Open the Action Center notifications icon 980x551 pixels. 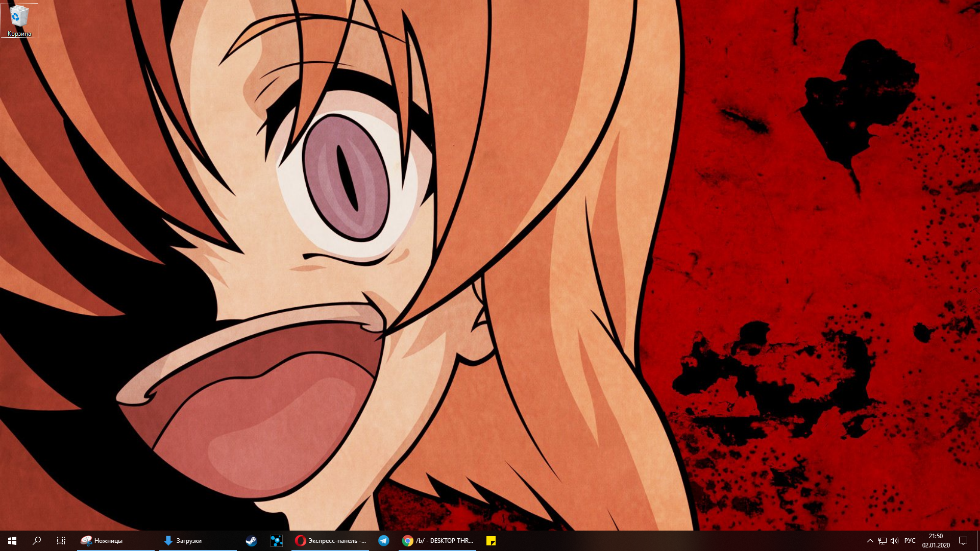coord(963,541)
